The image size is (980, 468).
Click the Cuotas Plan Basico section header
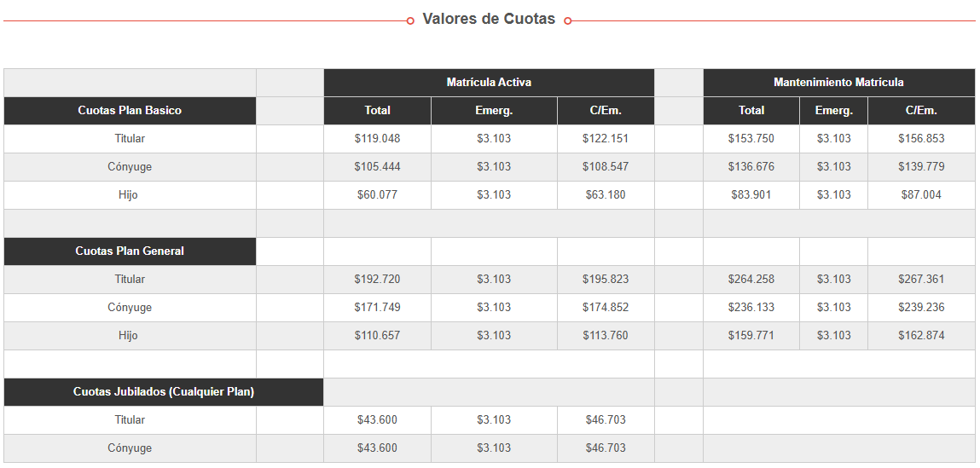click(x=130, y=111)
